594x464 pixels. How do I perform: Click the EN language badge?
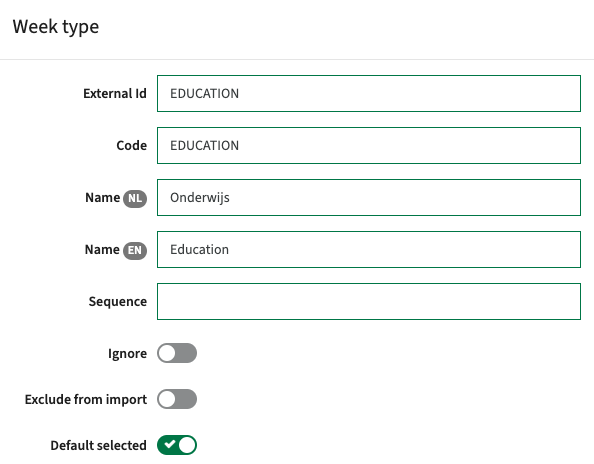point(134,250)
